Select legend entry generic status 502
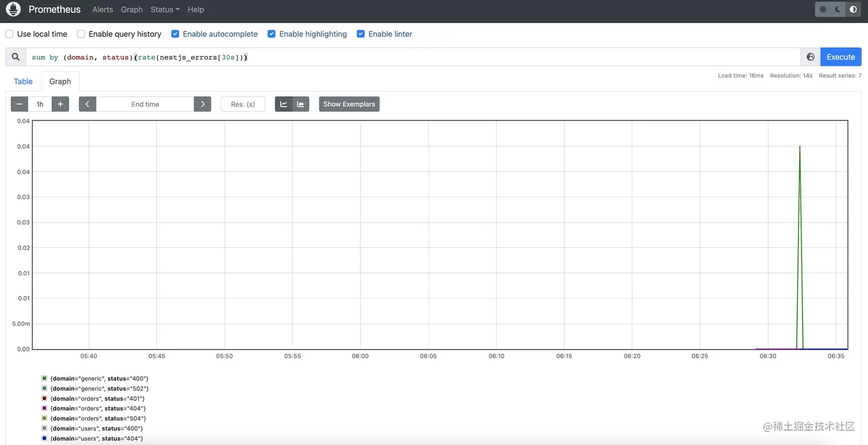Image resolution: width=868 pixels, height=445 pixels. pyautogui.click(x=99, y=388)
